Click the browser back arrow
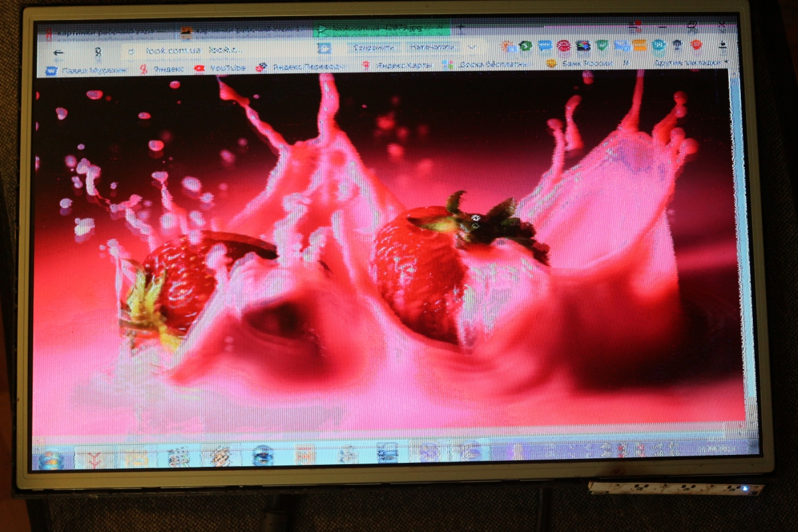The height and width of the screenshot is (532, 798). [x=59, y=53]
